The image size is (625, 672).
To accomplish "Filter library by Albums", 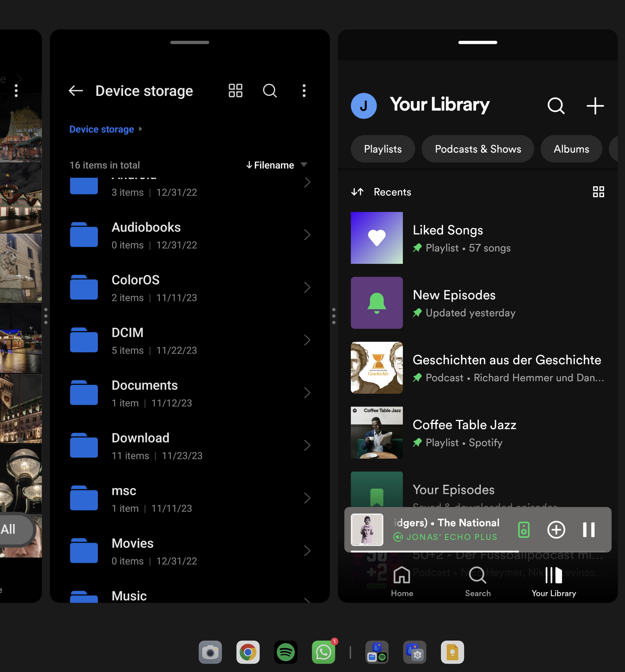I will click(x=571, y=149).
